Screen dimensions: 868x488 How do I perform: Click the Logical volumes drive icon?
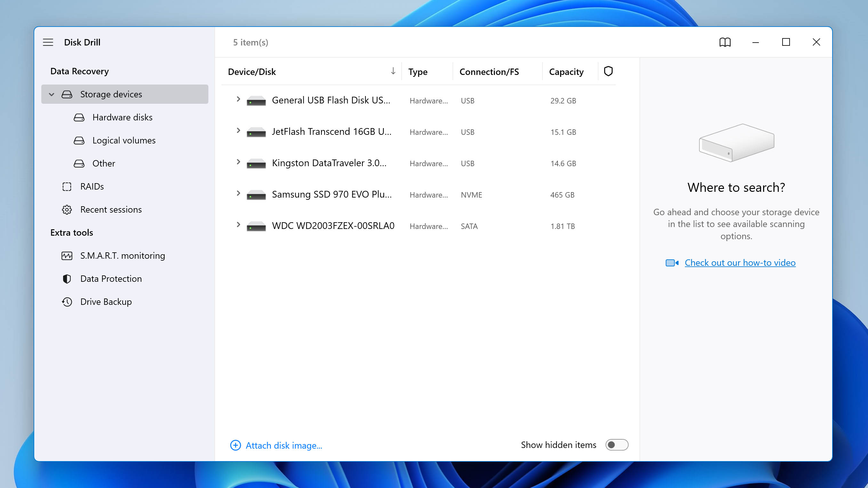79,140
